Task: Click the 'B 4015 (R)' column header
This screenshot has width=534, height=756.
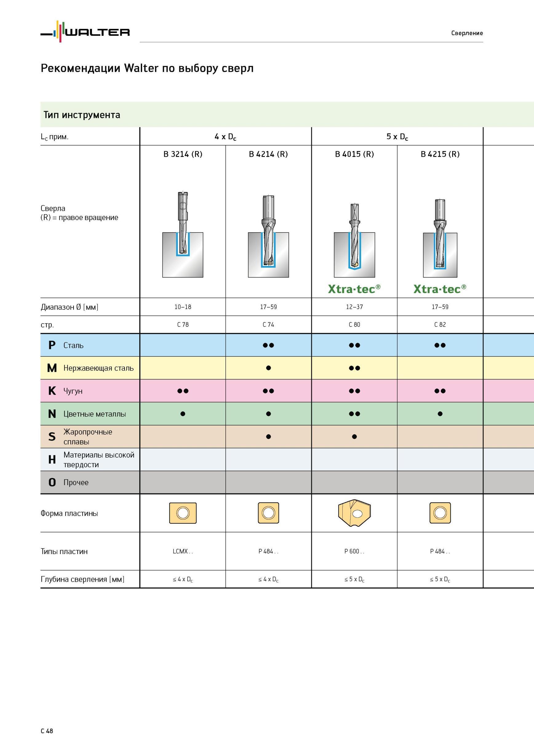Action: (354, 154)
